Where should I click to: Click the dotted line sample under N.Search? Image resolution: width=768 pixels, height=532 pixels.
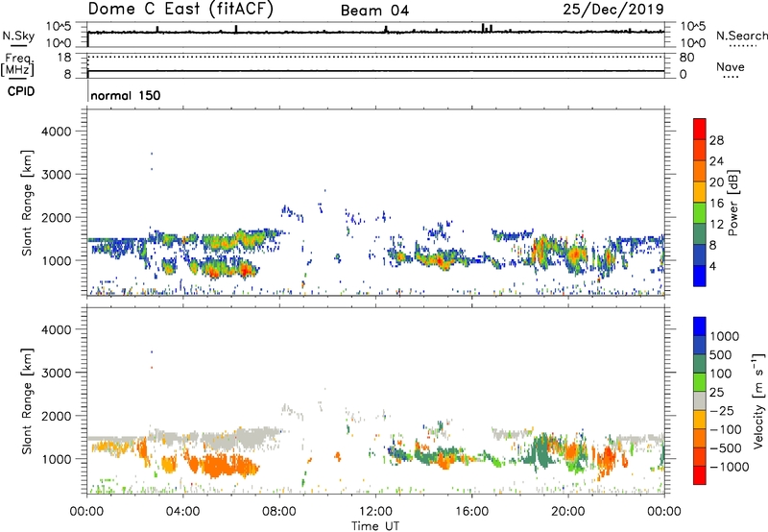click(x=742, y=46)
